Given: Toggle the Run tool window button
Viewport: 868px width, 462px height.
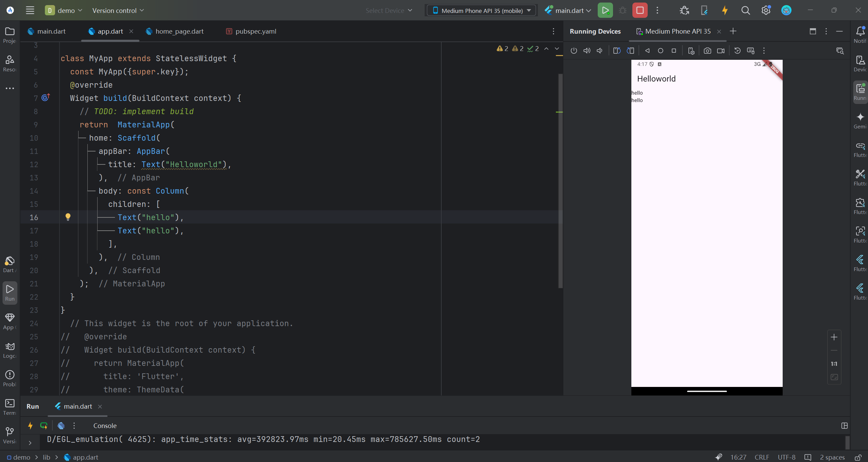Looking at the screenshot, I should [x=10, y=292].
